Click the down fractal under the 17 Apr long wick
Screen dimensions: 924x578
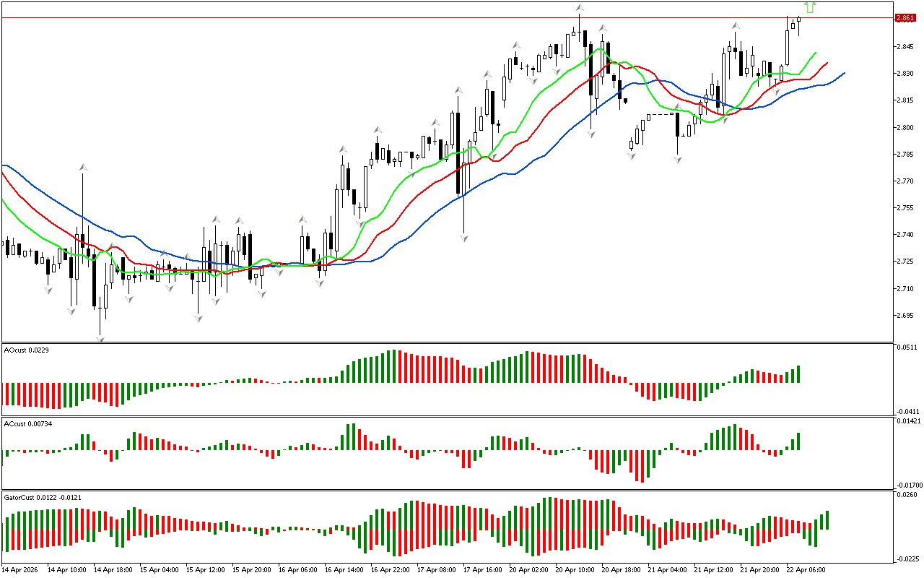[463, 237]
